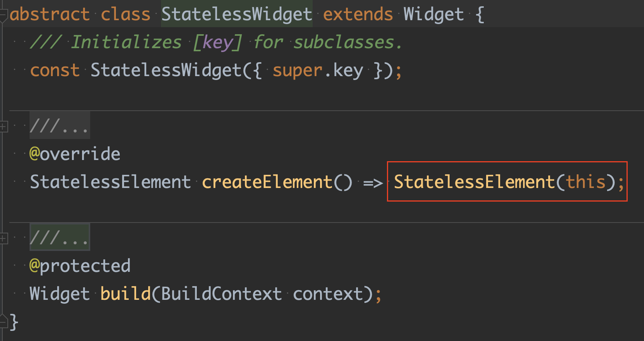Select the Widget superclass after extends
This screenshot has width=644, height=341.
434,14
